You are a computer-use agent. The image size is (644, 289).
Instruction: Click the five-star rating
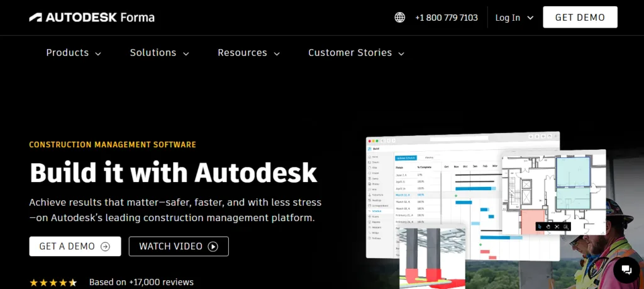(53, 283)
